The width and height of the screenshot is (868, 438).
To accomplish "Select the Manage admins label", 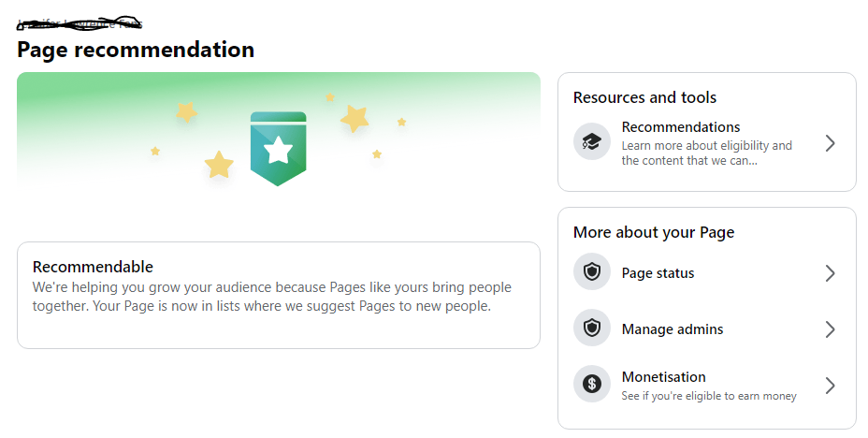I will click(x=672, y=328).
